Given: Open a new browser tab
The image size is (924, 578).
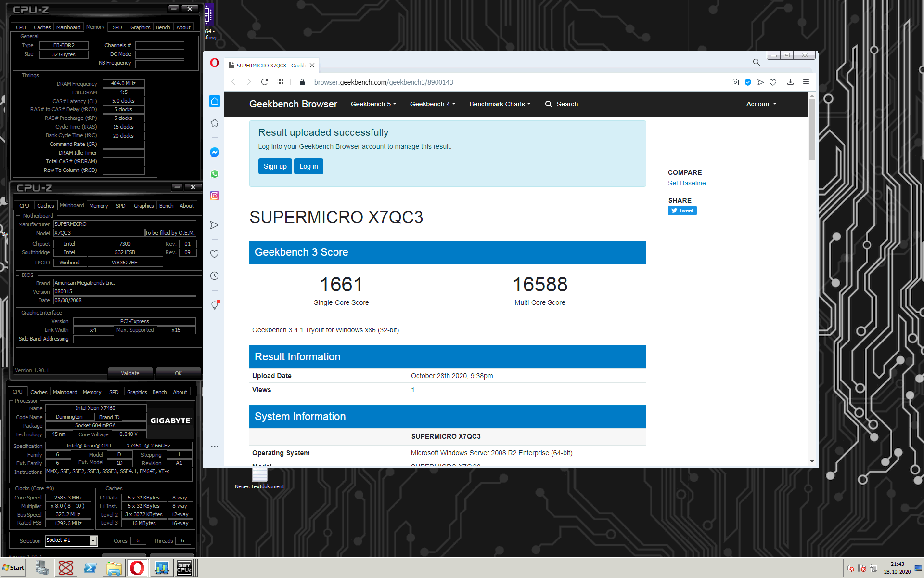Looking at the screenshot, I should point(326,65).
